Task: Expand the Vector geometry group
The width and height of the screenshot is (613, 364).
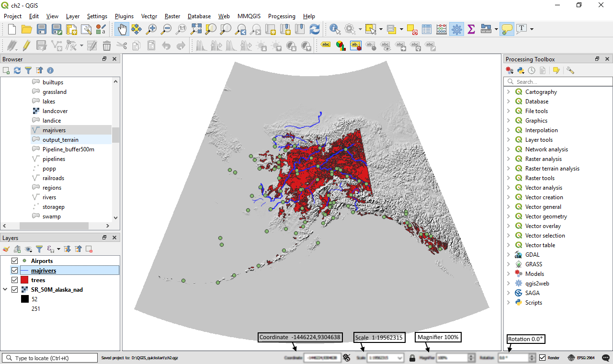Action: coord(509,216)
